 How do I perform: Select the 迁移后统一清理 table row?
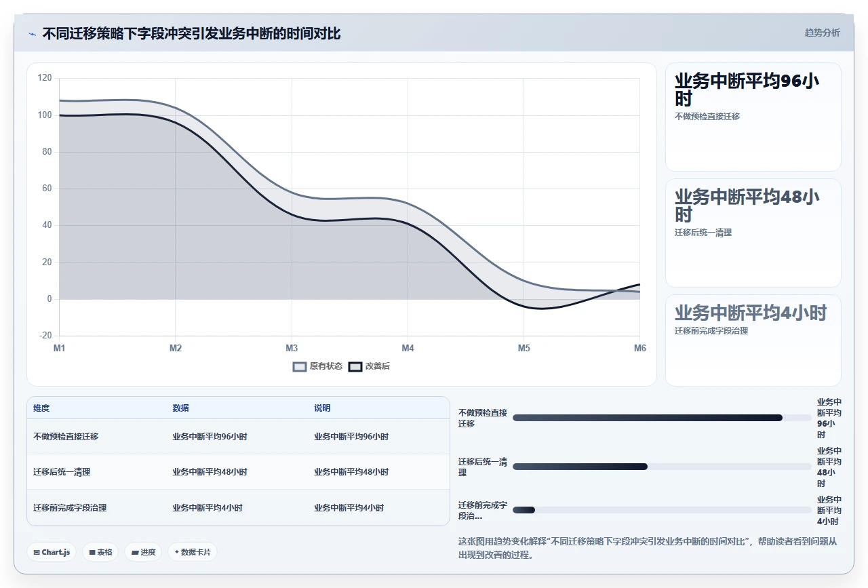click(238, 472)
